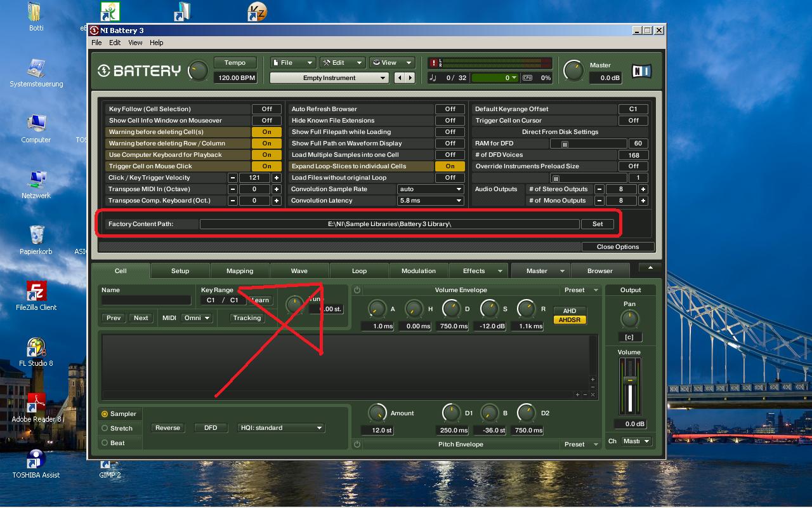This screenshot has height=508, width=812.
Task: Toggle Pitch Envelope power icon
Action: point(357,444)
